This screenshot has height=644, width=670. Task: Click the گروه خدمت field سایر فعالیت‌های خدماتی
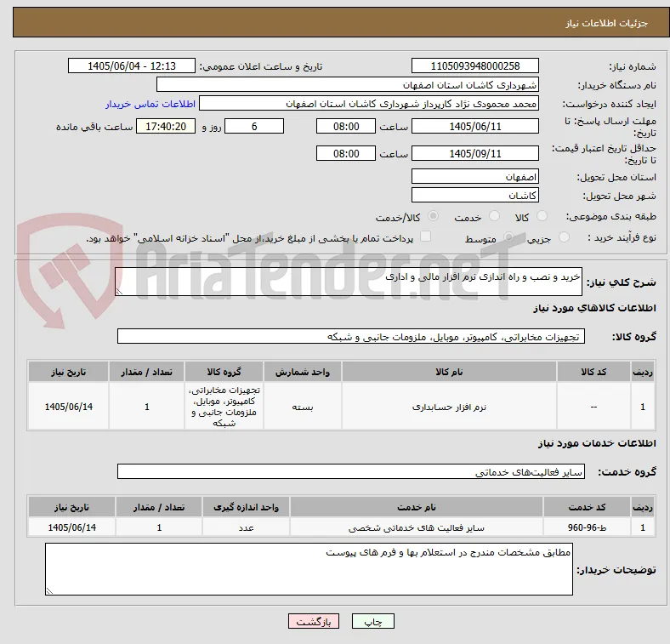pos(351,471)
